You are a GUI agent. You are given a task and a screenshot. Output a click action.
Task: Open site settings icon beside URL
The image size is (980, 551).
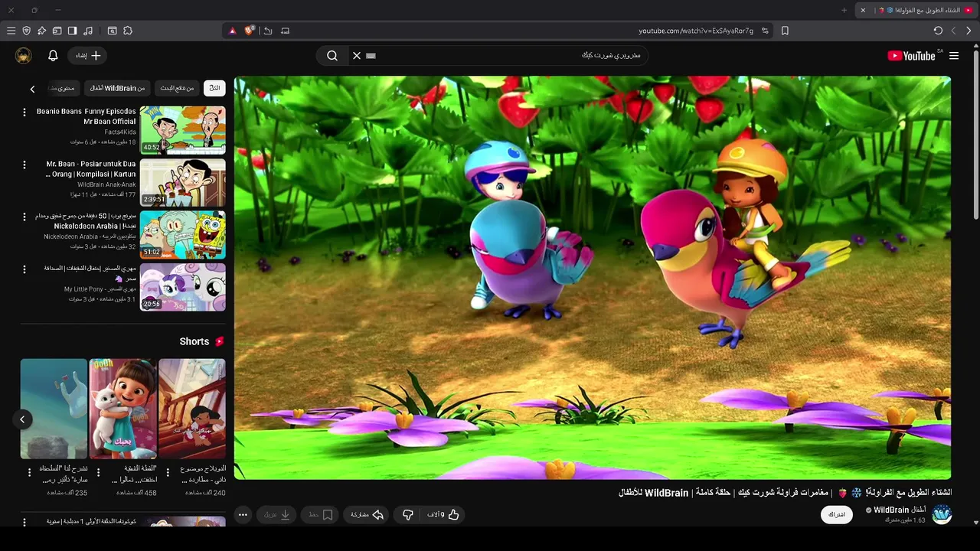point(765,31)
